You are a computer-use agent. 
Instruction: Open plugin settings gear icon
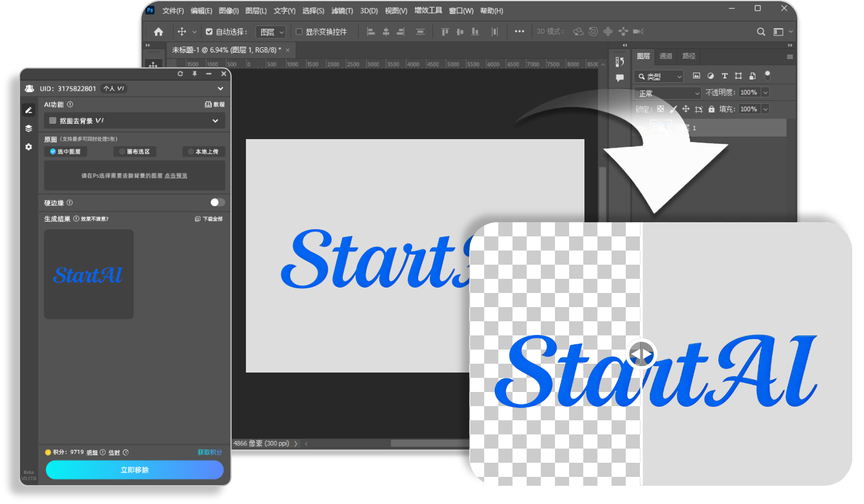tap(28, 147)
